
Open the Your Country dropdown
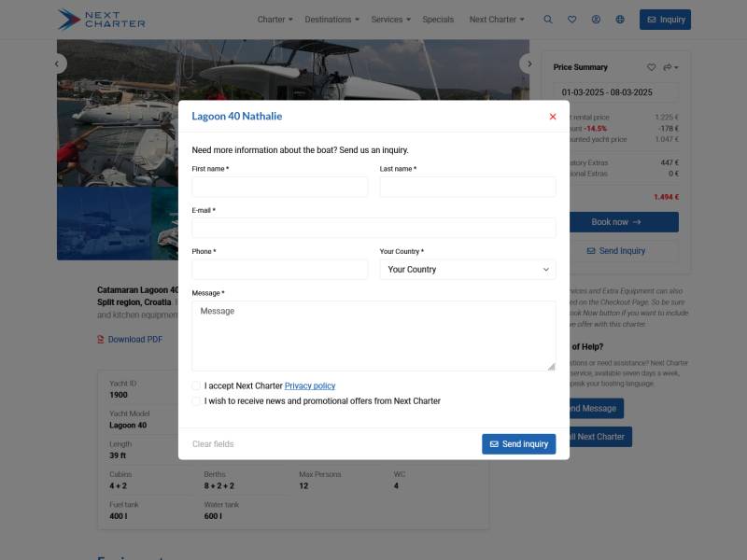[x=468, y=270]
